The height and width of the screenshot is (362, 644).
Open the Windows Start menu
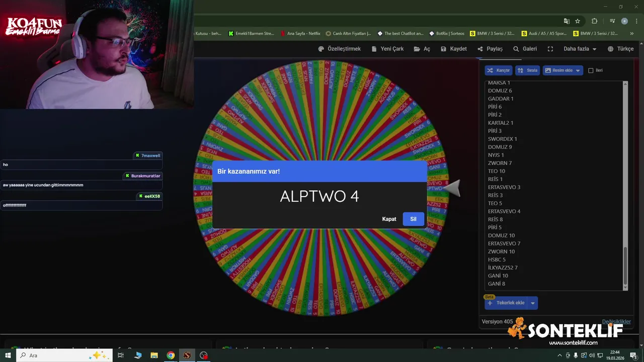pos(8,355)
